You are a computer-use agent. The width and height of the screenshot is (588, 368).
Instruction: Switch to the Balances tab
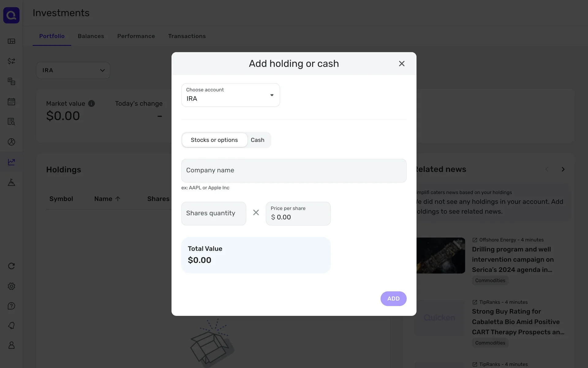tap(91, 36)
